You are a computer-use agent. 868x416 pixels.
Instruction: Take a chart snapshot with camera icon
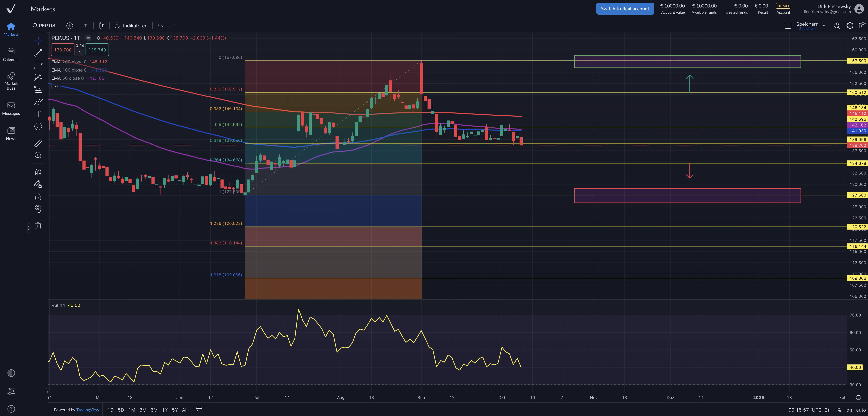click(x=862, y=26)
